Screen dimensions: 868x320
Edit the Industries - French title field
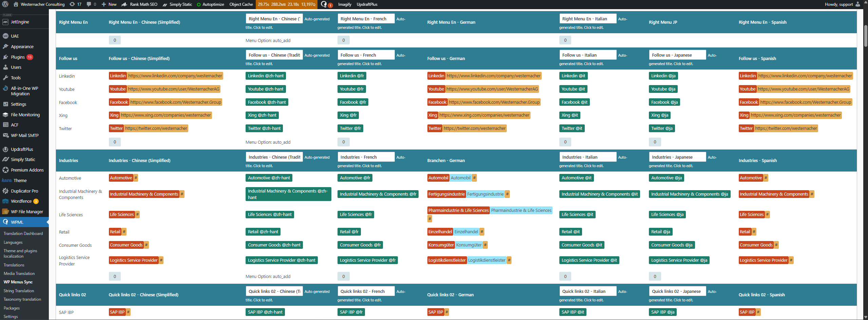[x=366, y=157]
